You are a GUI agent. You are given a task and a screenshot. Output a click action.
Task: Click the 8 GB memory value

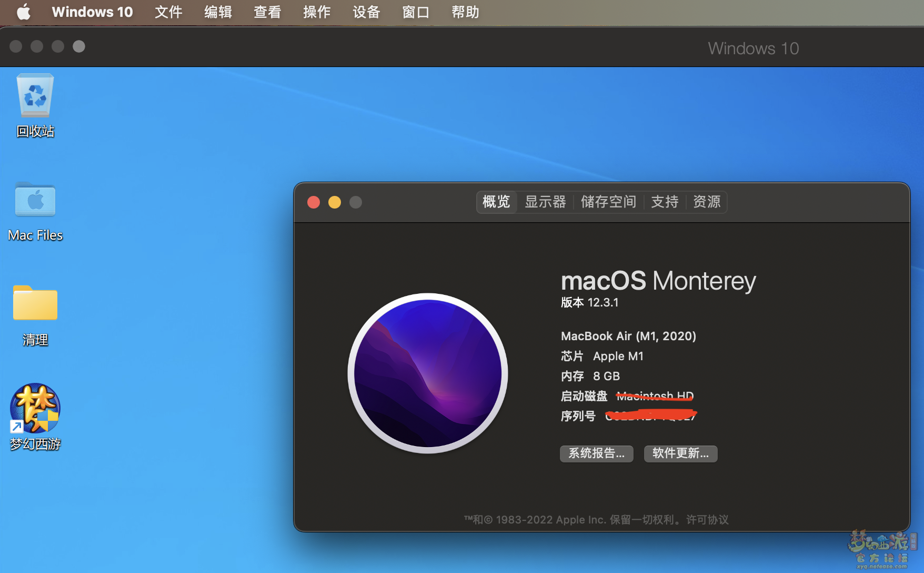tap(607, 376)
